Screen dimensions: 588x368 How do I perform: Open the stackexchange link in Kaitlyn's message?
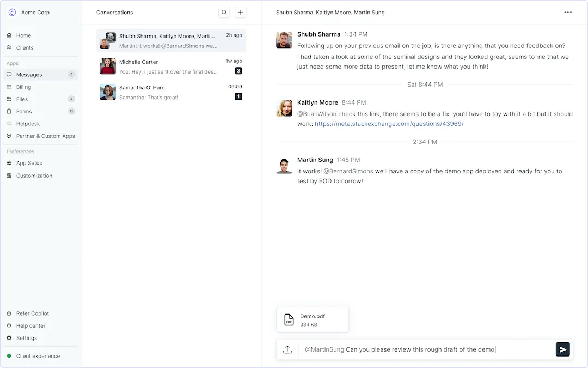(389, 123)
